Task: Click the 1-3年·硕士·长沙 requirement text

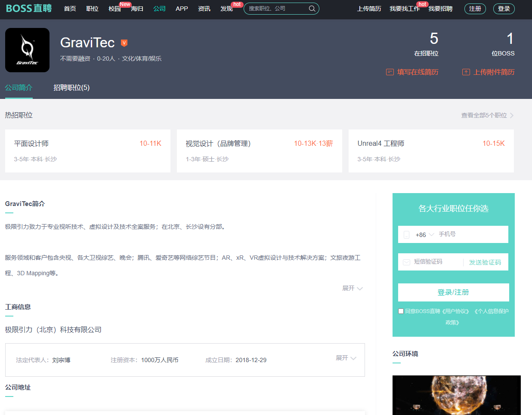Action: pyautogui.click(x=207, y=159)
